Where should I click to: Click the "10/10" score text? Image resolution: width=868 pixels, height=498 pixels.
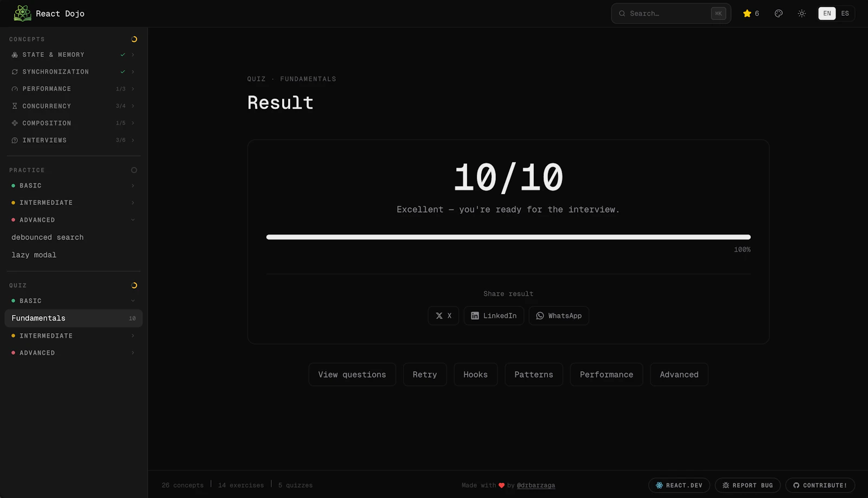click(x=508, y=177)
